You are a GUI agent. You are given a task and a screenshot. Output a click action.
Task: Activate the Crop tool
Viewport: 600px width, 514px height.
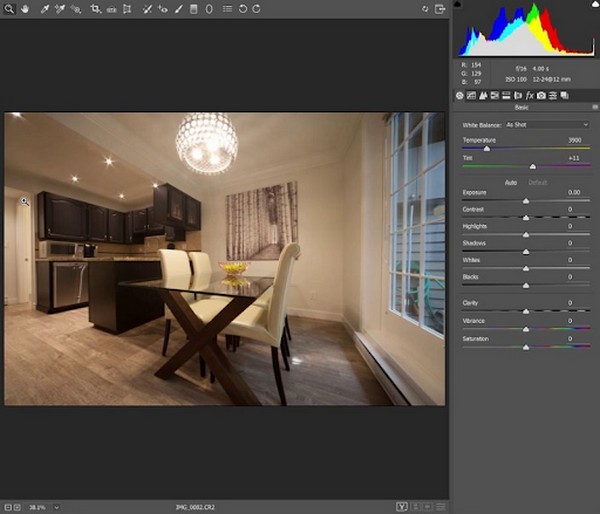pyautogui.click(x=96, y=8)
